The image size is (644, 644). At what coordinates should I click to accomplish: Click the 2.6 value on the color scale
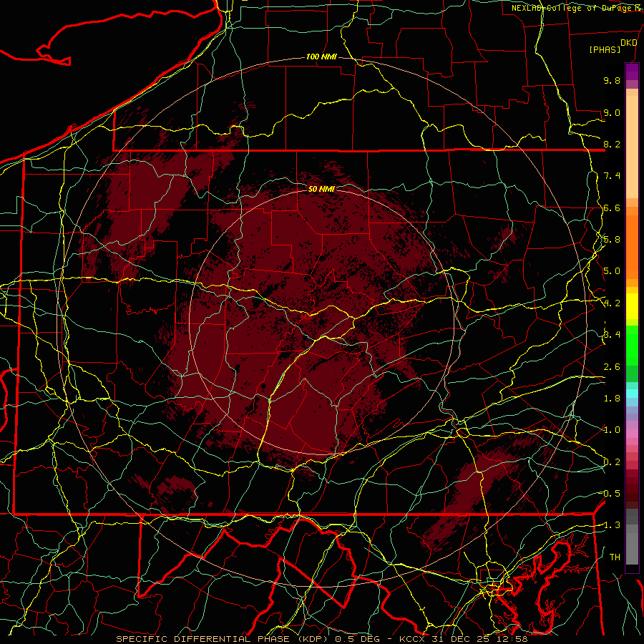pos(612,367)
